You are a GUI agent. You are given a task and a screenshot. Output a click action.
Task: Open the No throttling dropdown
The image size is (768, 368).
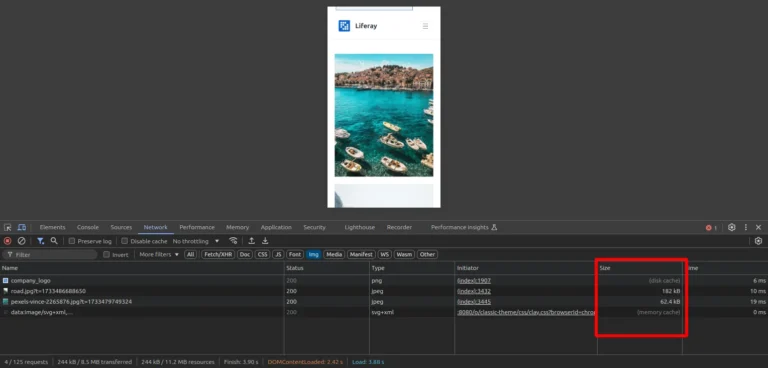pyautogui.click(x=196, y=241)
